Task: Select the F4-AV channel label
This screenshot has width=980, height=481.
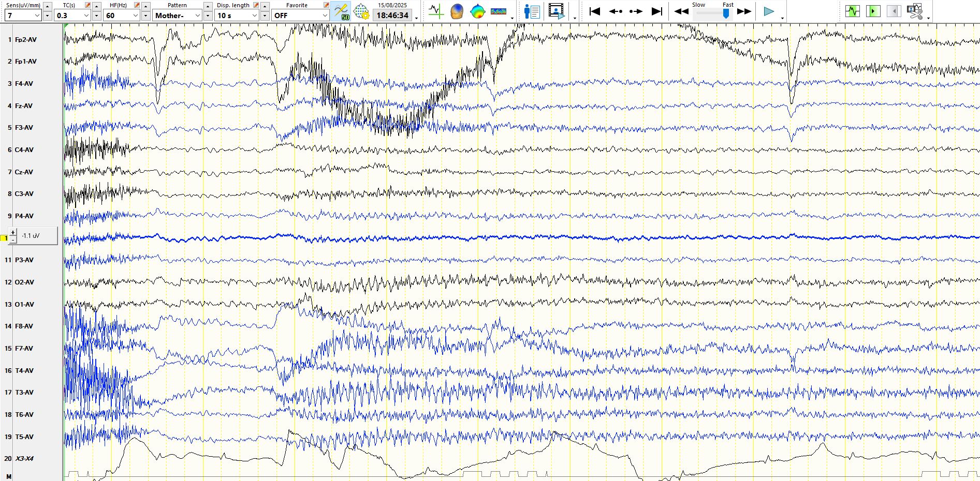Action: point(24,84)
